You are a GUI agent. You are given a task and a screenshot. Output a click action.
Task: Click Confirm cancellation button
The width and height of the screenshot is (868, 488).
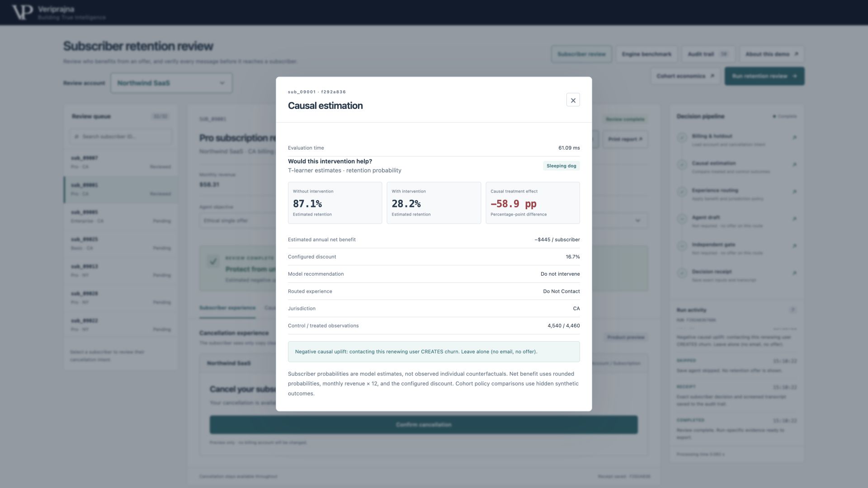point(424,425)
